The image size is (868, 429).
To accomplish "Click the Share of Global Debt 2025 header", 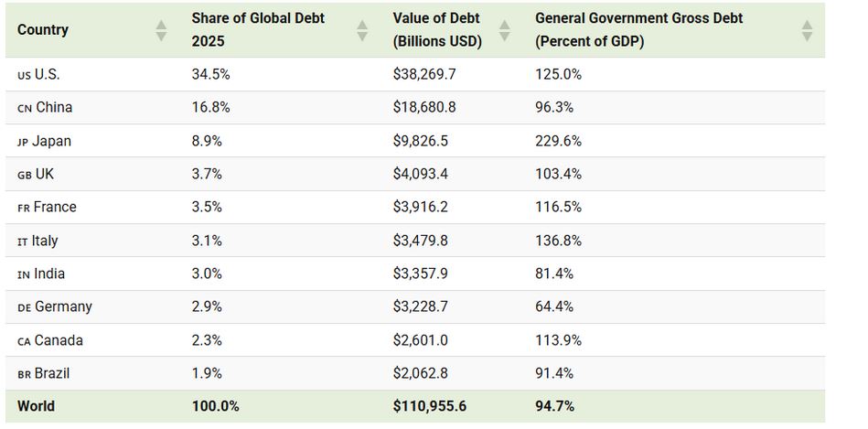I will pos(258,29).
